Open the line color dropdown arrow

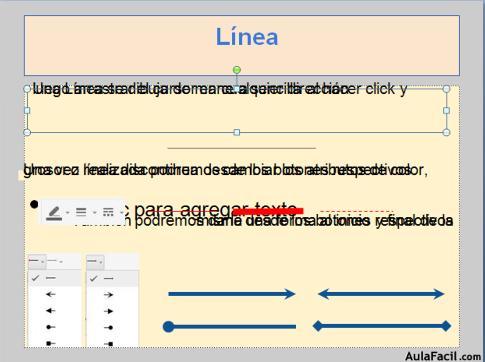pos(68,213)
